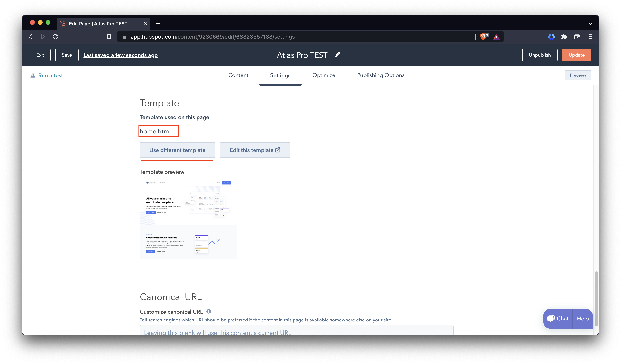The image size is (621, 364).
Task: Click the Preview button
Action: tap(578, 75)
